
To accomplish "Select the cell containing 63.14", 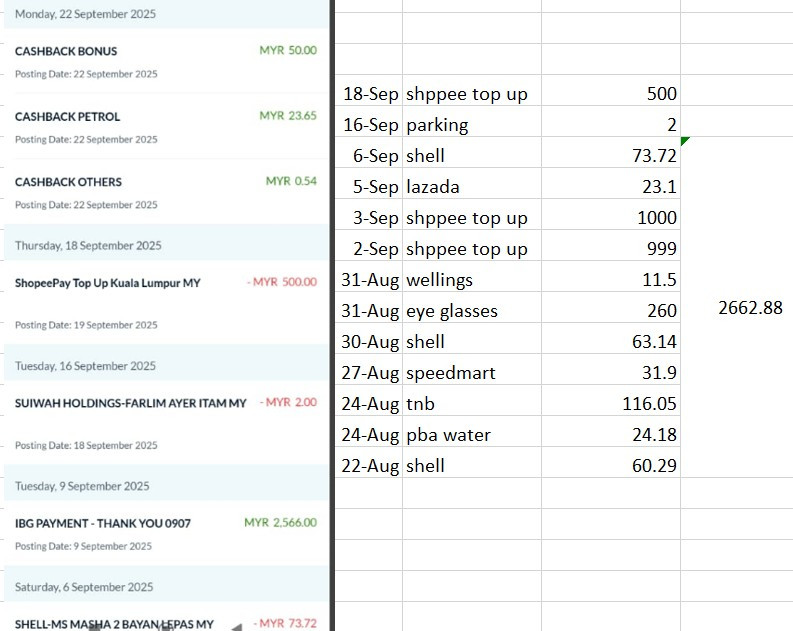I will tap(611, 338).
